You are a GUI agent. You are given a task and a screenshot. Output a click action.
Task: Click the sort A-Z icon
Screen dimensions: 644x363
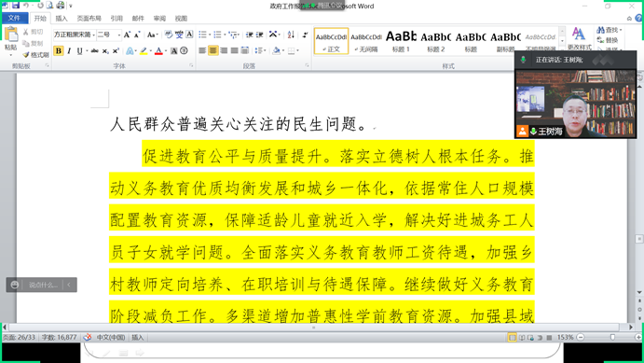[x=291, y=35]
